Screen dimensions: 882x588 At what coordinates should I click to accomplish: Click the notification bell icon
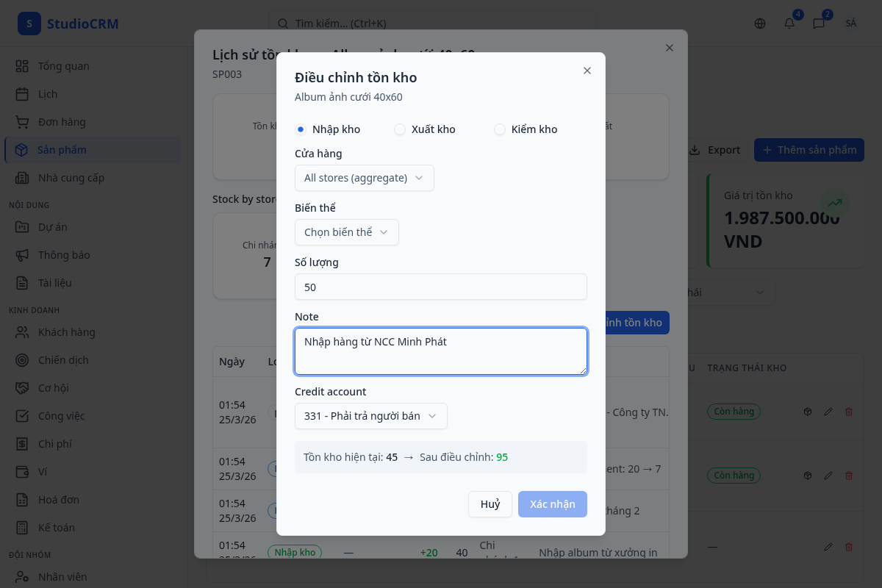(x=789, y=24)
